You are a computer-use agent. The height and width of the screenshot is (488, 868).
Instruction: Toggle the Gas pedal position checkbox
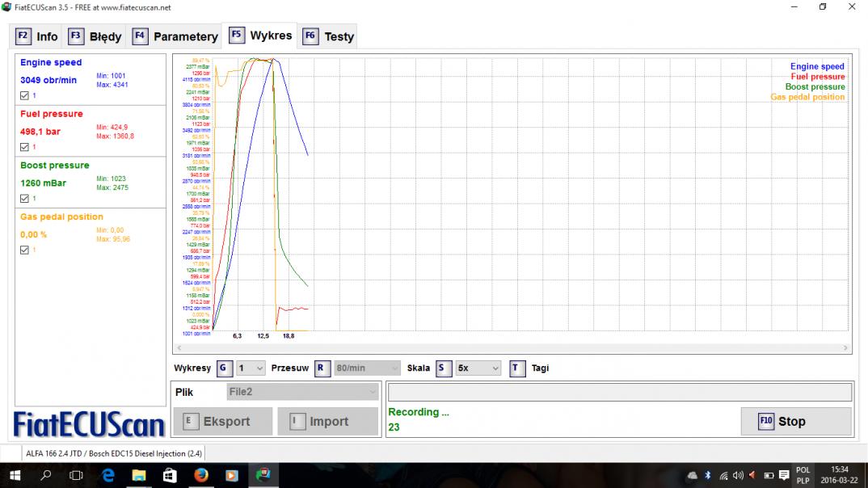[24, 250]
